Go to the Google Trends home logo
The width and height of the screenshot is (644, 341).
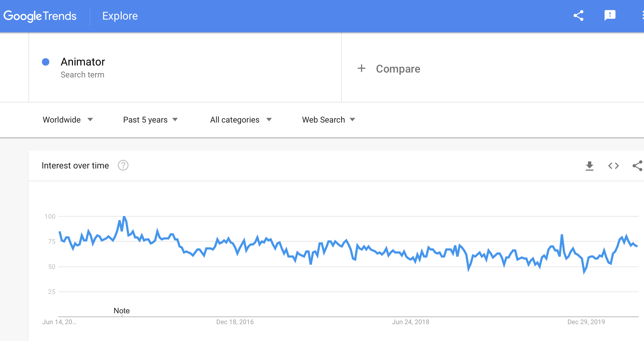[40, 16]
